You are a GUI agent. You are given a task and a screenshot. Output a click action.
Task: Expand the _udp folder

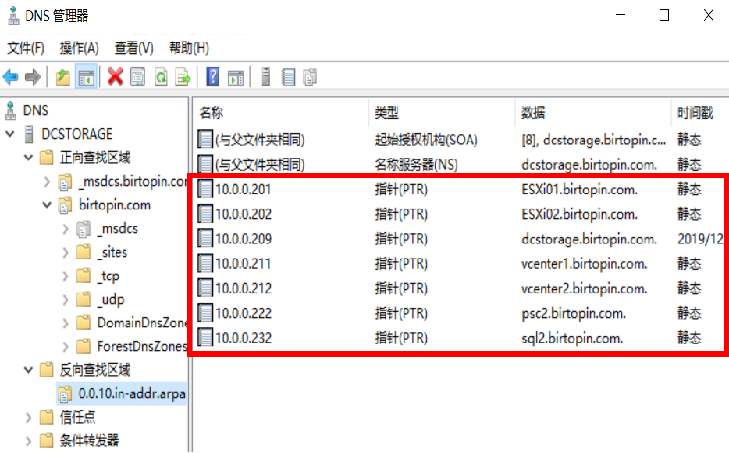point(65,300)
